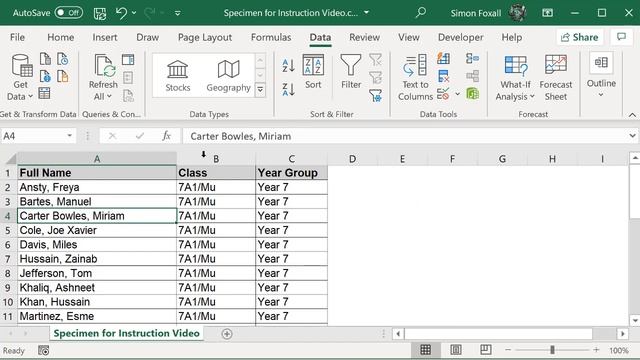Open the Sort dialog
Viewport: 640px width, 360px height.
[x=313, y=72]
